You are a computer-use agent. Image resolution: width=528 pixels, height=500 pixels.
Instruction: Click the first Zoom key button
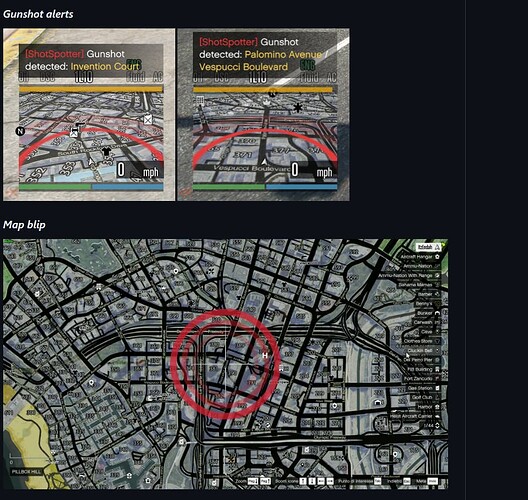click(x=253, y=481)
